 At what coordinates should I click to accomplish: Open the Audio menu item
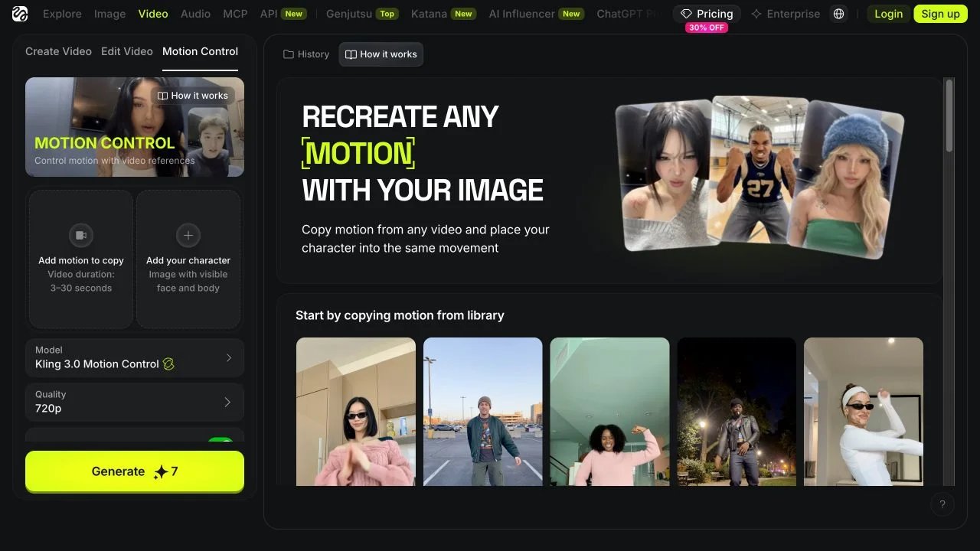pos(195,14)
